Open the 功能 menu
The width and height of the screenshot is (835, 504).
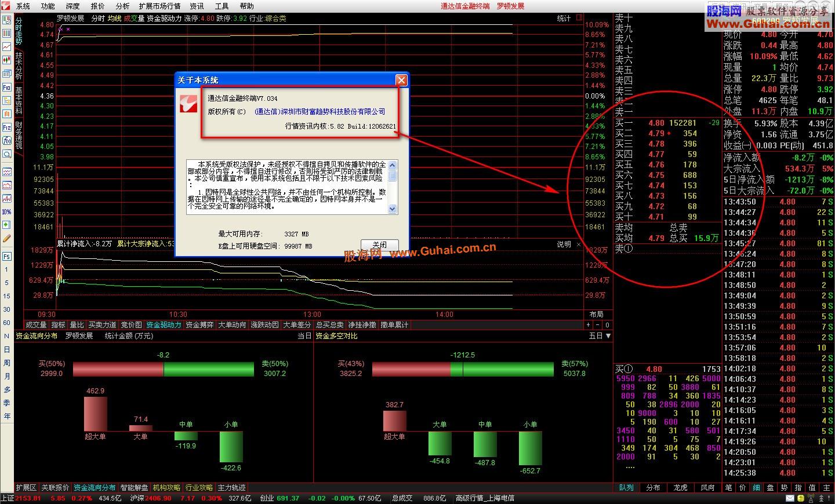click(48, 6)
